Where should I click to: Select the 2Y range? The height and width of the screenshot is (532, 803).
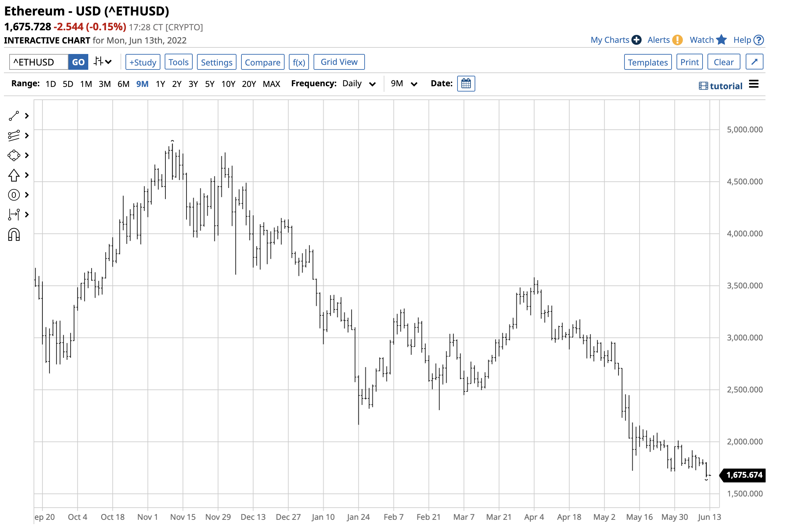click(x=177, y=84)
